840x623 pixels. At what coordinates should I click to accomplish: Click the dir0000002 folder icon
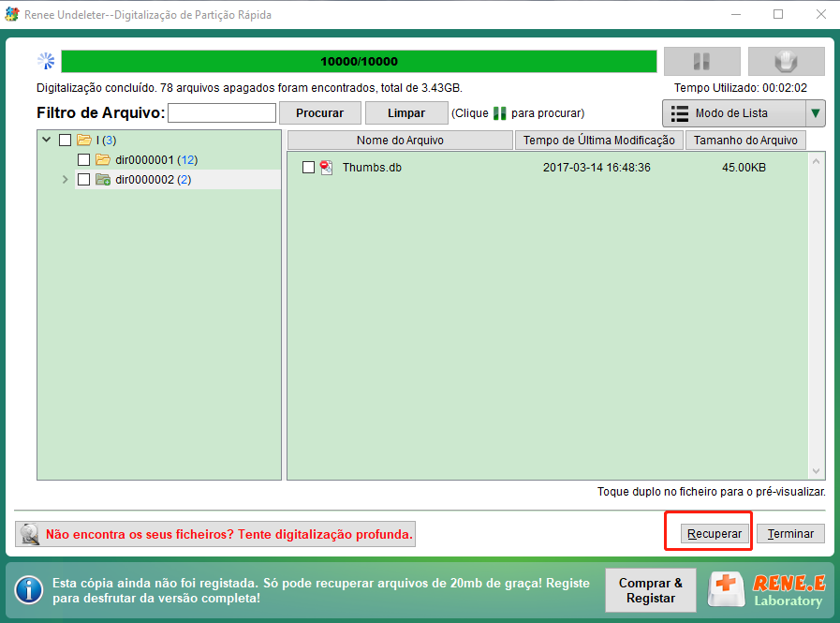coord(103,179)
